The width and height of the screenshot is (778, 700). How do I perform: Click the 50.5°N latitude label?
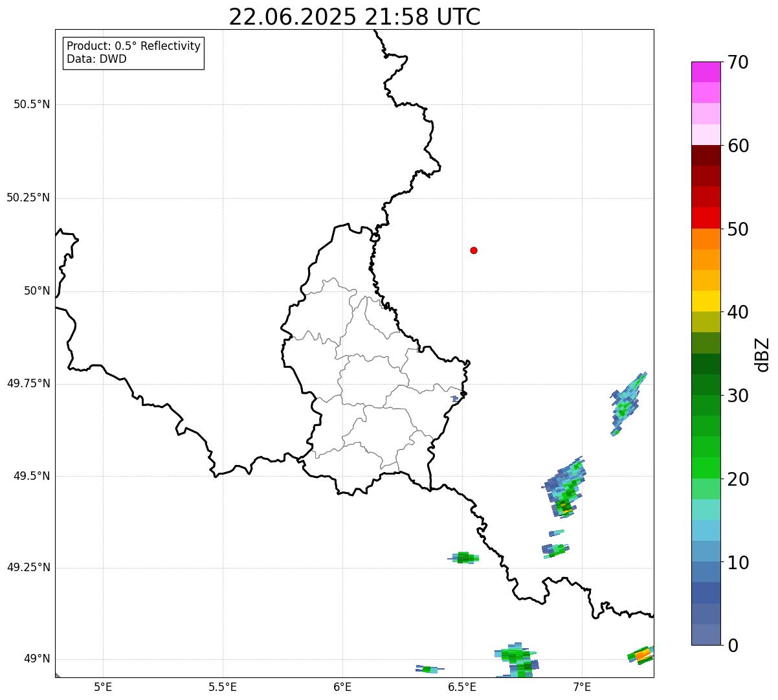[32, 104]
